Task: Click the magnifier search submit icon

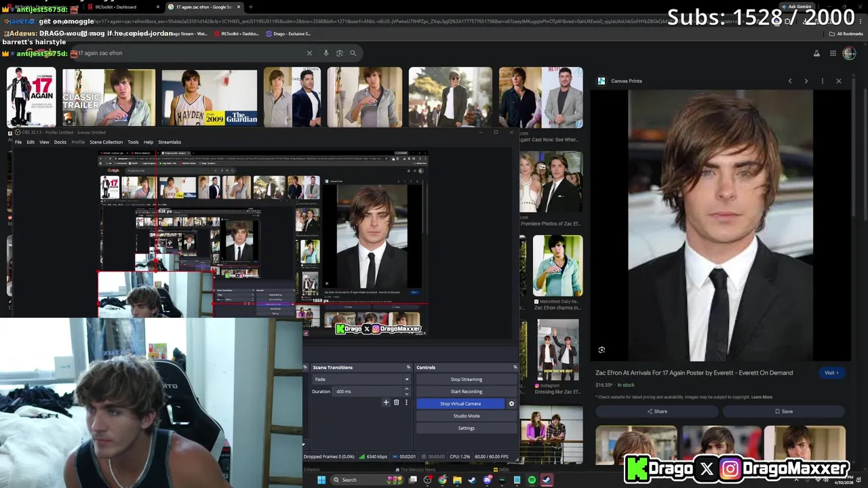Action: tap(353, 53)
